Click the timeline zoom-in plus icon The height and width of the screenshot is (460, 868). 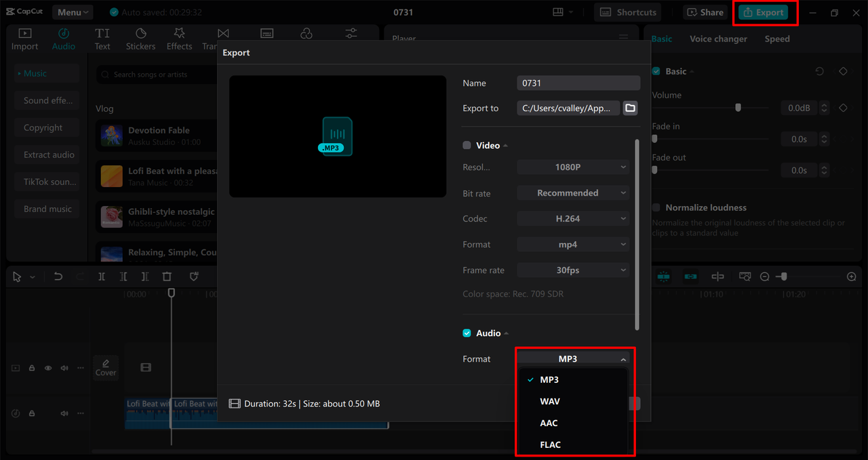(x=852, y=276)
